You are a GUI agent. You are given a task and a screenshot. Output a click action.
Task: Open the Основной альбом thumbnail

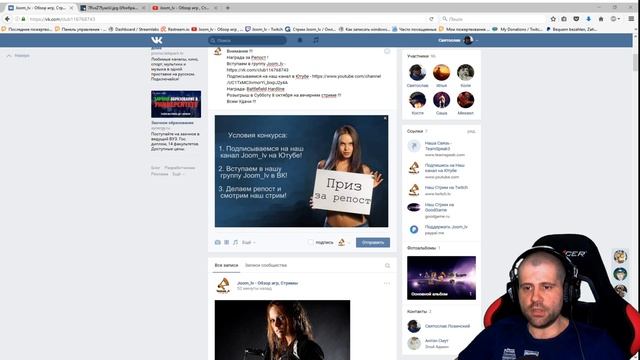click(441, 278)
